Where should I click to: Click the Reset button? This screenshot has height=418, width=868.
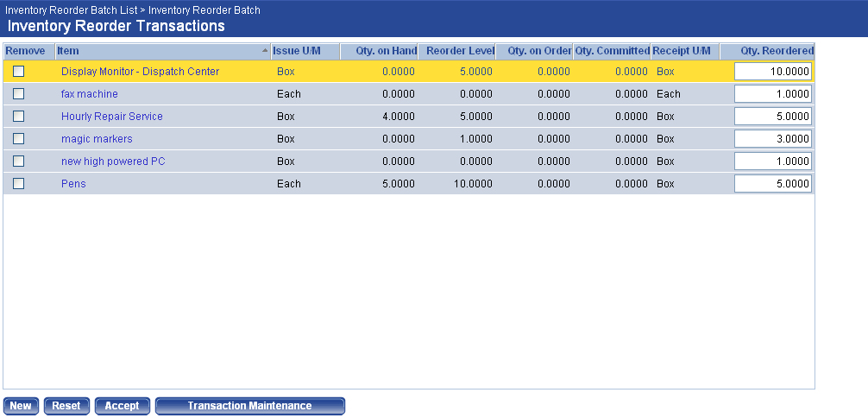pos(66,406)
